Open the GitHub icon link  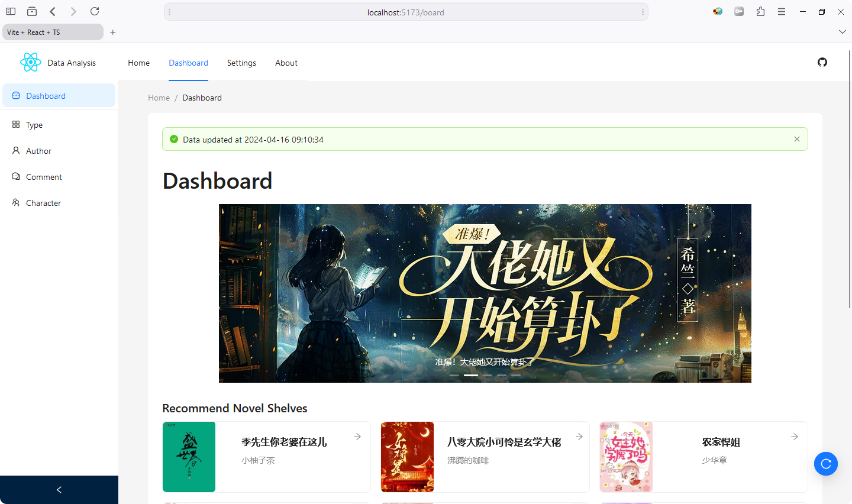822,62
